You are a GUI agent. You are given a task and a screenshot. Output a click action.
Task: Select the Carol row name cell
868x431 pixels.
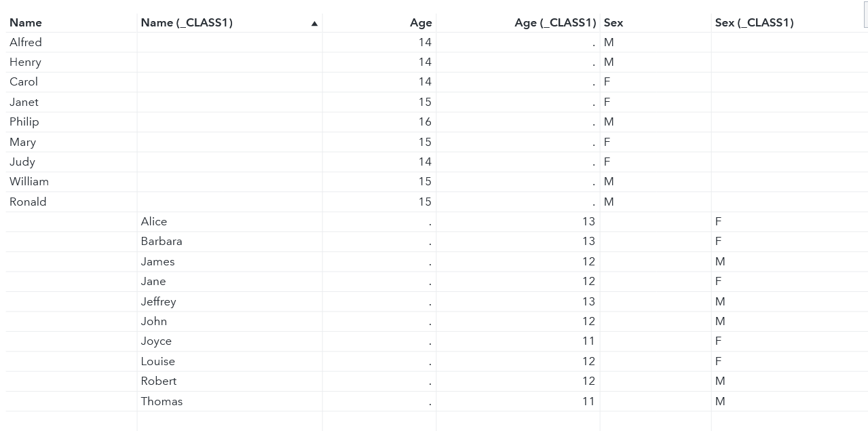point(24,82)
